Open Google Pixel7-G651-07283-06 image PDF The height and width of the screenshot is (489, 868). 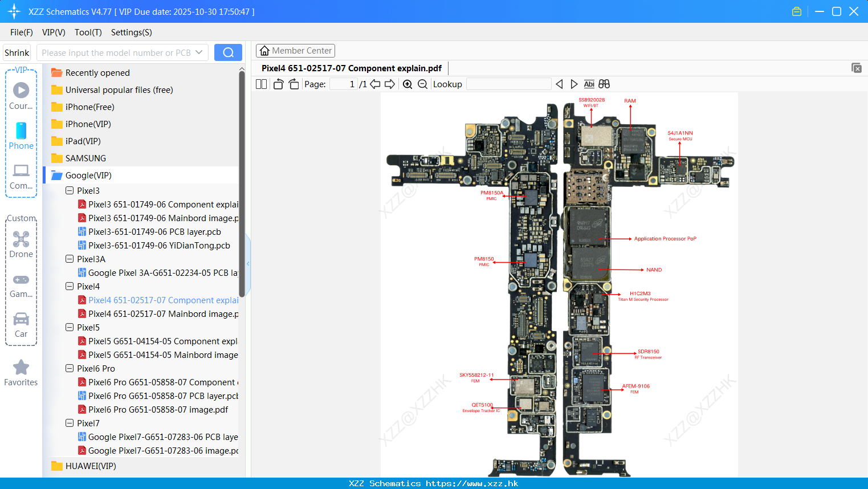(158, 451)
